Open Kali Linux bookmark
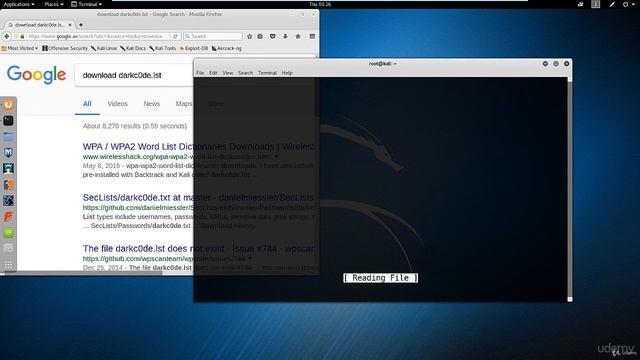 coord(104,48)
